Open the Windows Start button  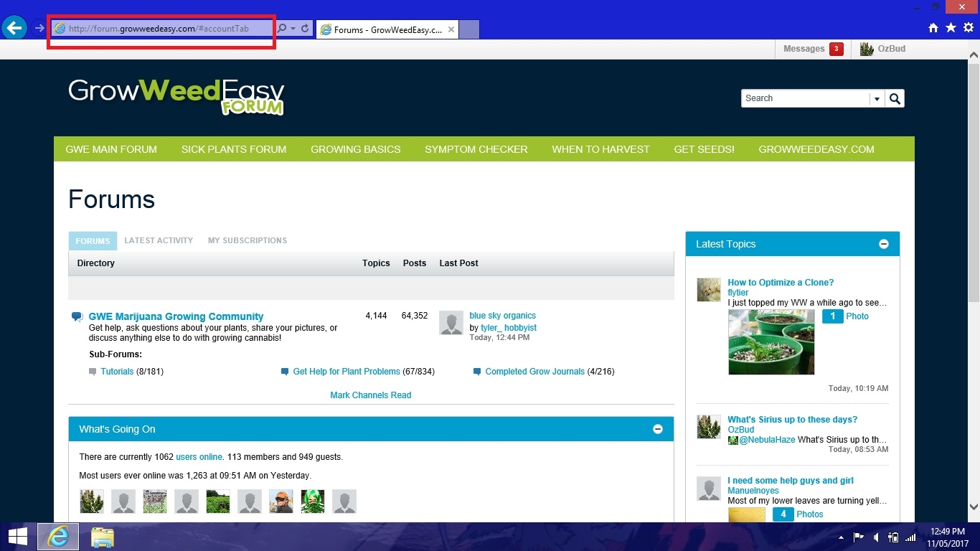pos(17,537)
